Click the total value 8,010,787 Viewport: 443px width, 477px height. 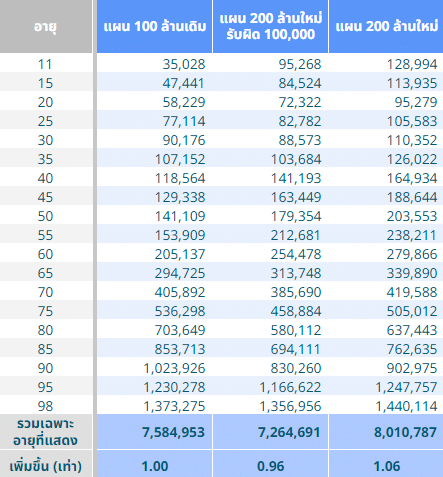(386, 432)
